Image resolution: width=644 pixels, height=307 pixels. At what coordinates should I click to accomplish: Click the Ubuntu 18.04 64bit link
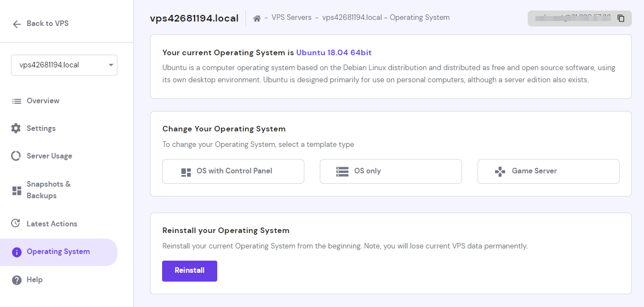point(334,52)
